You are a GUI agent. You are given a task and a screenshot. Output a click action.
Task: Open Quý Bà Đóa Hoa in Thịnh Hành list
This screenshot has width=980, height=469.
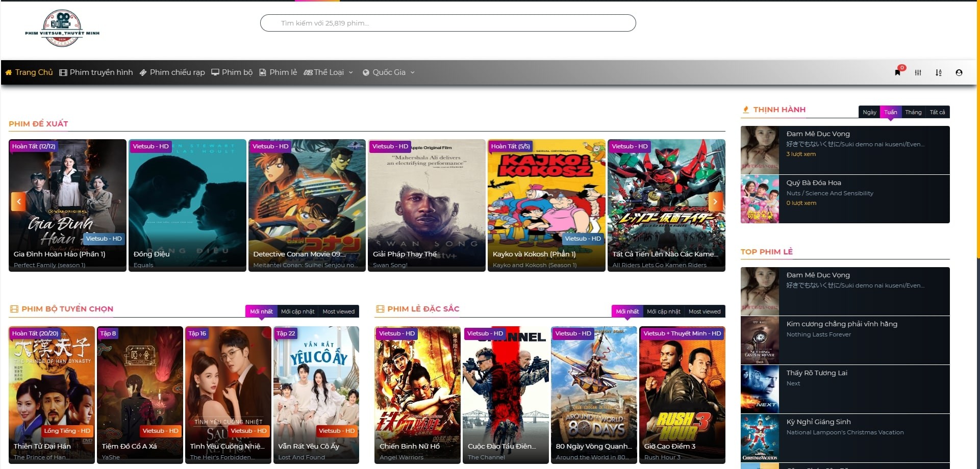[x=845, y=199]
